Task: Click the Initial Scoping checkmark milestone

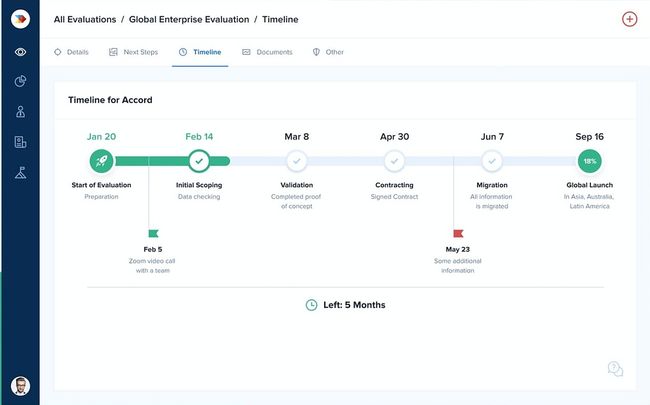Action: (x=199, y=161)
